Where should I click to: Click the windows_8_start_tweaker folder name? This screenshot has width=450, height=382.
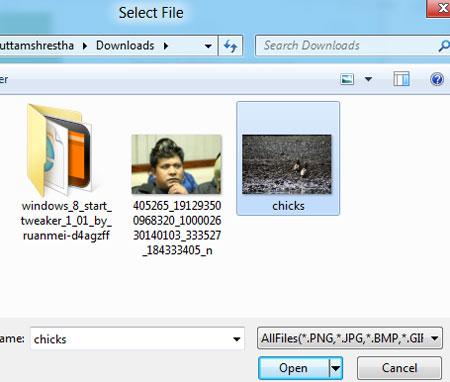(66, 221)
